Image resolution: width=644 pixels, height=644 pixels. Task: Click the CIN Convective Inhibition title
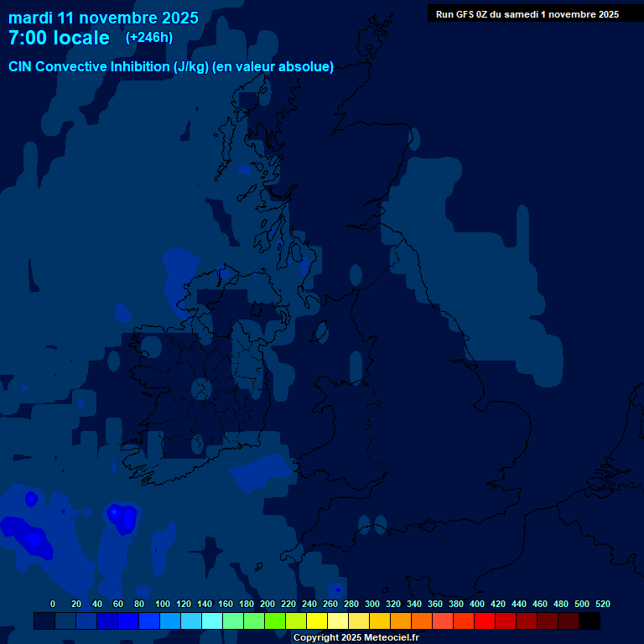click(171, 67)
